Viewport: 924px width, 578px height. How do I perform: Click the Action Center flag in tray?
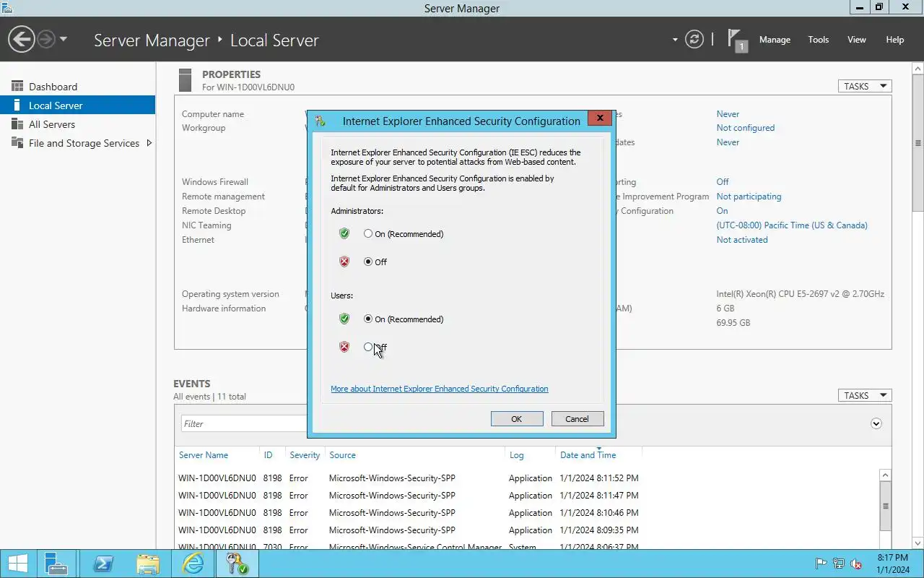pyautogui.click(x=821, y=564)
